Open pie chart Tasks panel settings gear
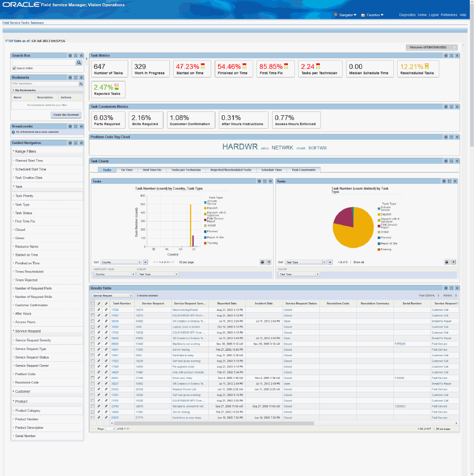This screenshot has height=476, width=474. pos(444,181)
